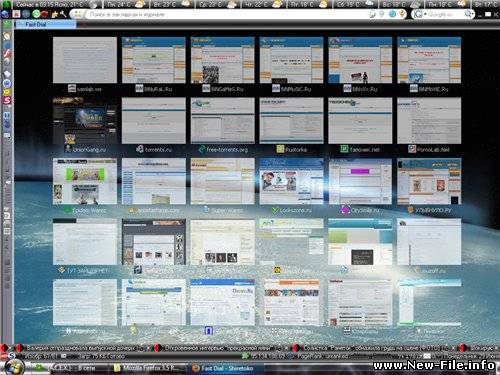Click the green icon atop left sidebar
Screen dimensions: 500x375
point(7,24)
